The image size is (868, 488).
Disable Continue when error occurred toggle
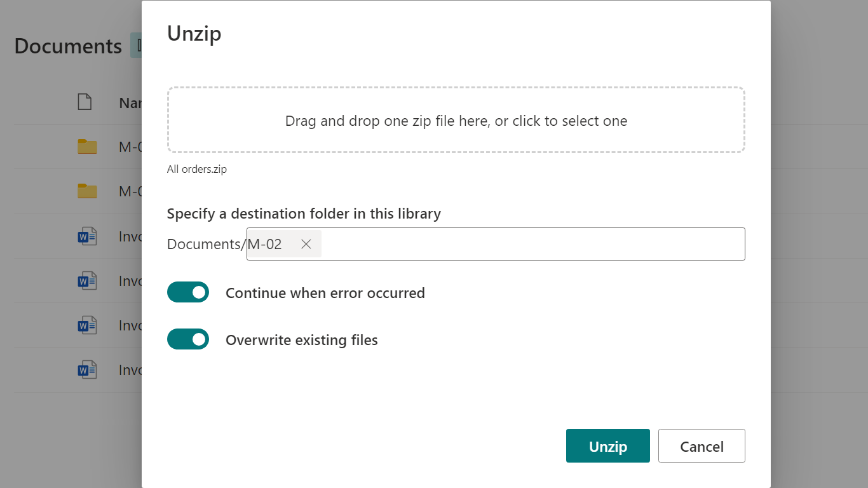coord(188,292)
